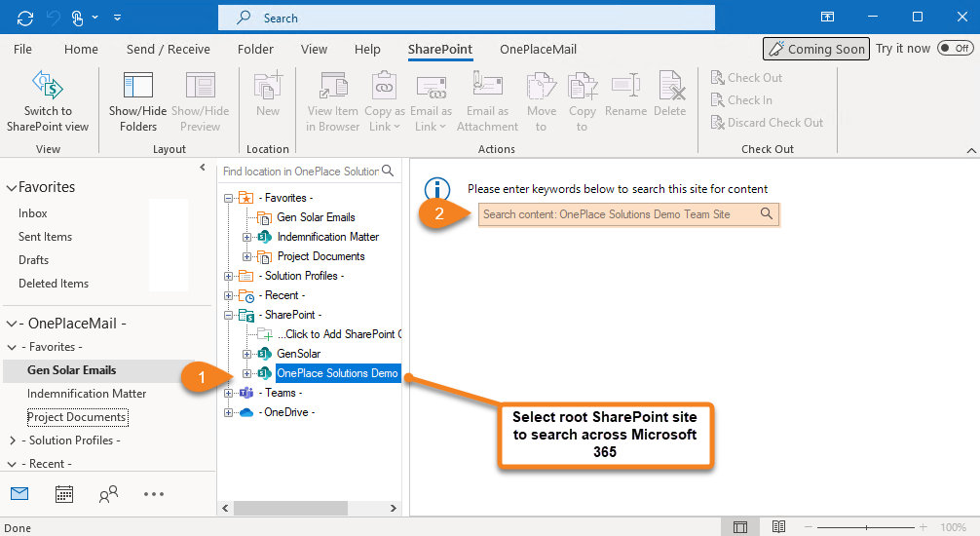Screen dimensions: 980x536
Task: Click the search content magnifier icon
Action: pos(767,213)
